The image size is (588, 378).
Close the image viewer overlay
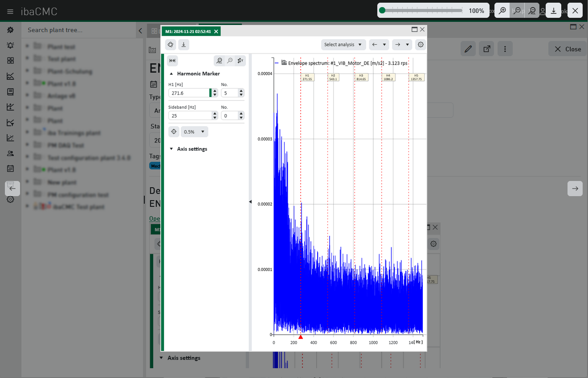tap(575, 11)
